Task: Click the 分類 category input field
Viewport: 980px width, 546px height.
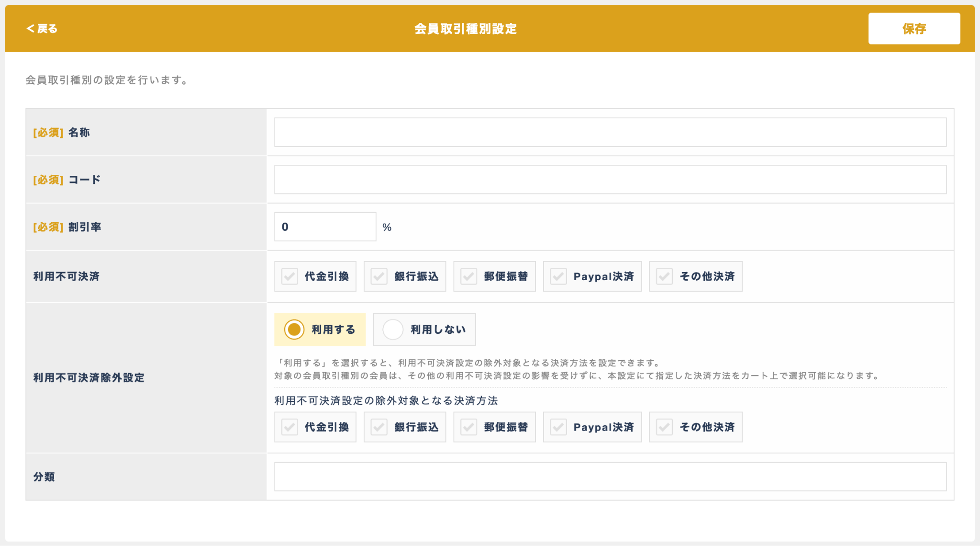Action: [x=610, y=477]
